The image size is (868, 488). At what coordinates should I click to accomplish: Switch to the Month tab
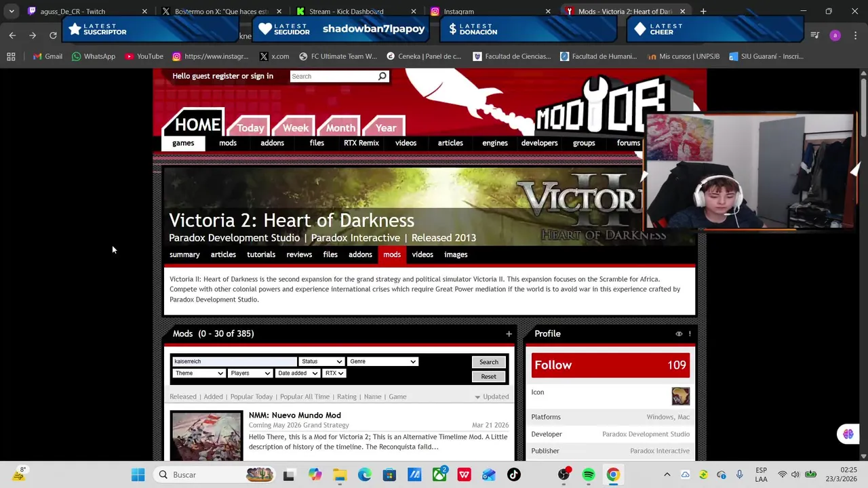pos(340,127)
